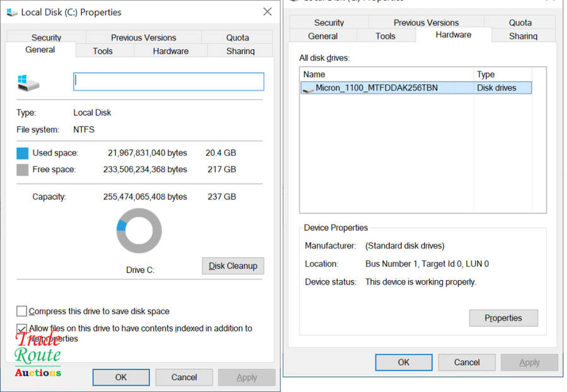Enable Compress this drive checkbox

point(22,311)
